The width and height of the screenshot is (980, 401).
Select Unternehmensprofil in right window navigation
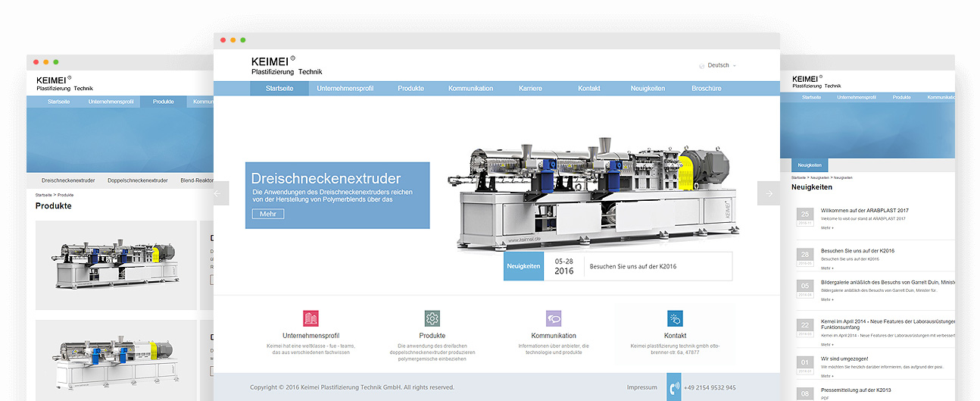pos(857,98)
